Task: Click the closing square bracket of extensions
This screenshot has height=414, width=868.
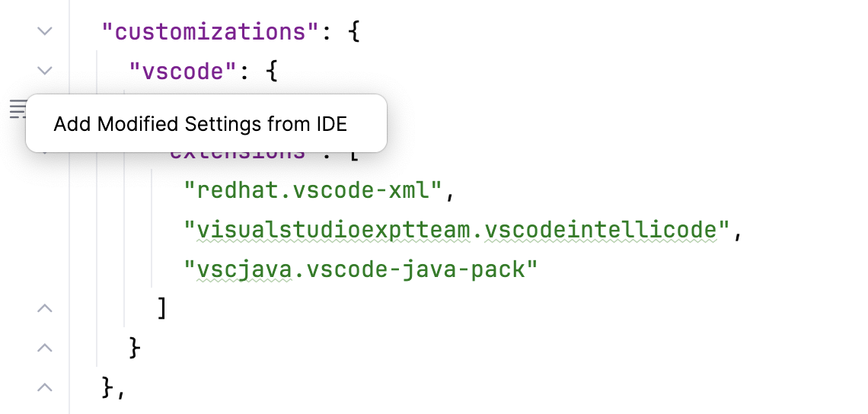Action: click(162, 309)
